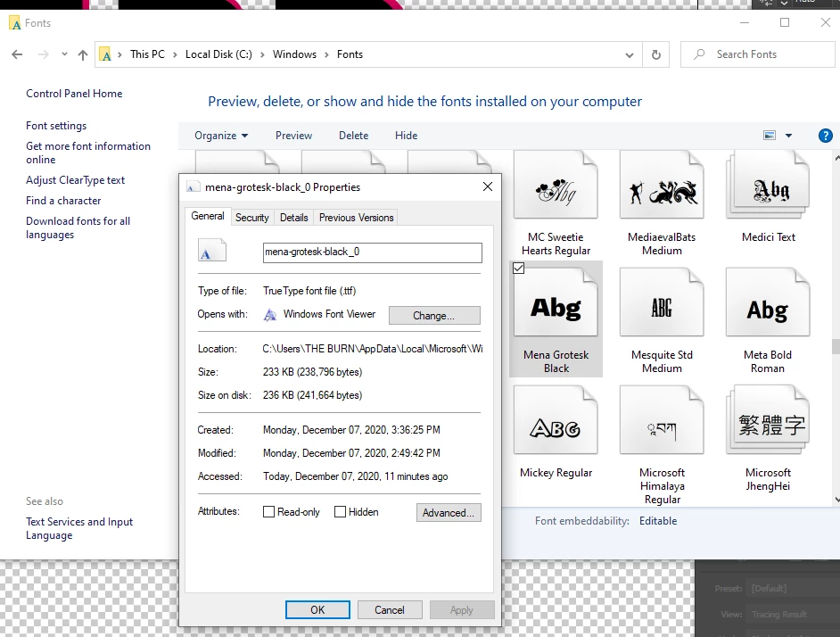Close the Properties dialog with X
Screen dimensions: 840x637
(x=488, y=186)
